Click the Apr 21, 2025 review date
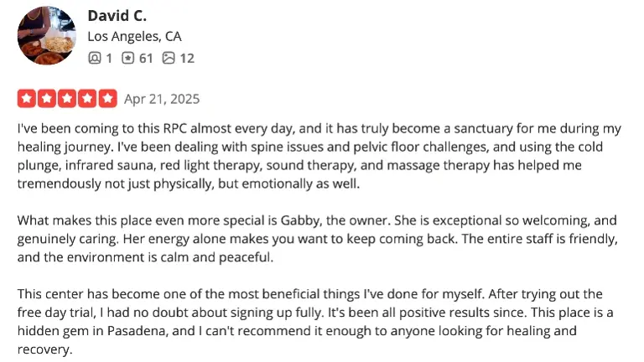Image resolution: width=644 pixels, height=362 pixels. click(x=162, y=99)
